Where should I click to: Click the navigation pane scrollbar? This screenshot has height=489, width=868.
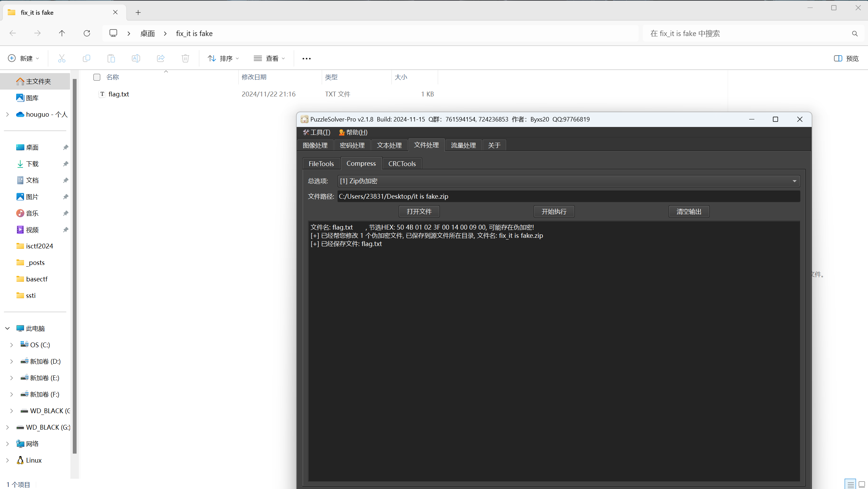(x=75, y=266)
